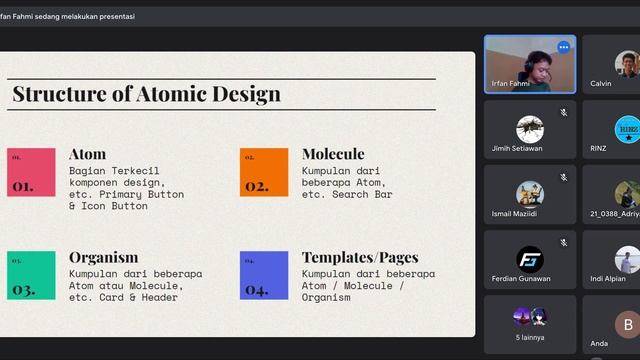The image size is (640, 360).
Task: Click the 'Ferdian Gunawan' name label
Action: (521, 279)
